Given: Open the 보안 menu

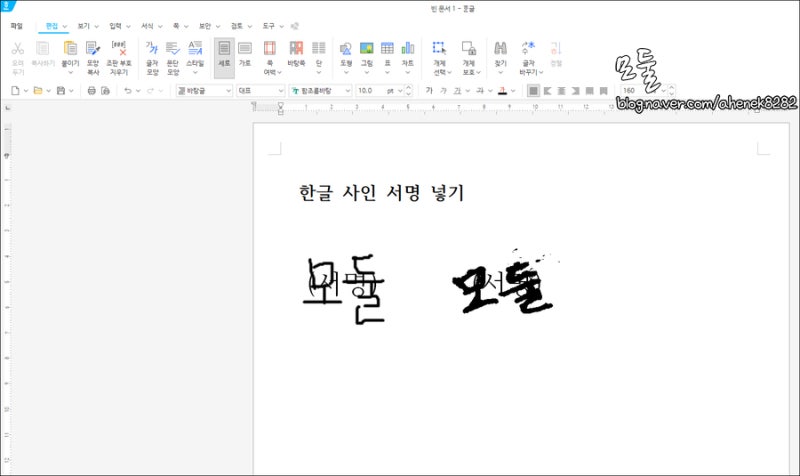Looking at the screenshot, I should 205,26.
